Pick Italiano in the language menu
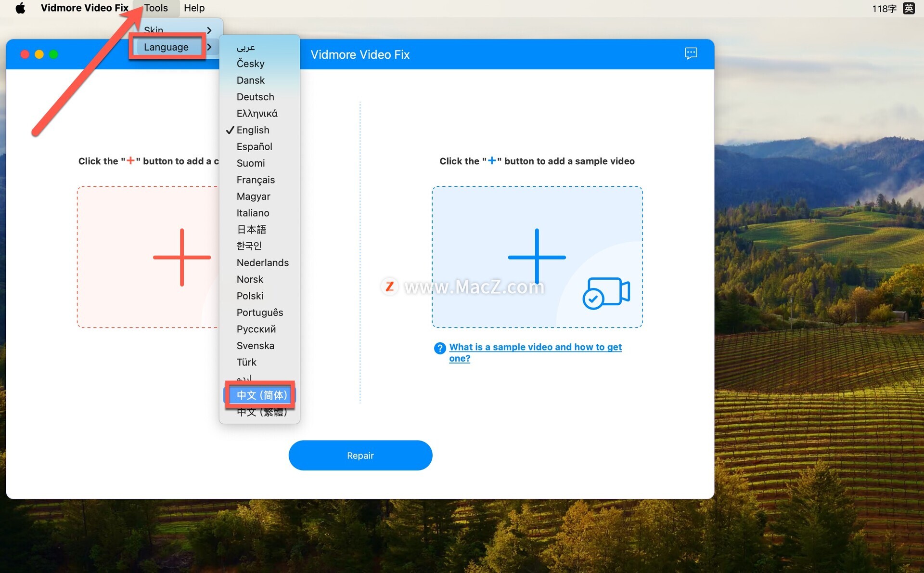 coord(260,213)
